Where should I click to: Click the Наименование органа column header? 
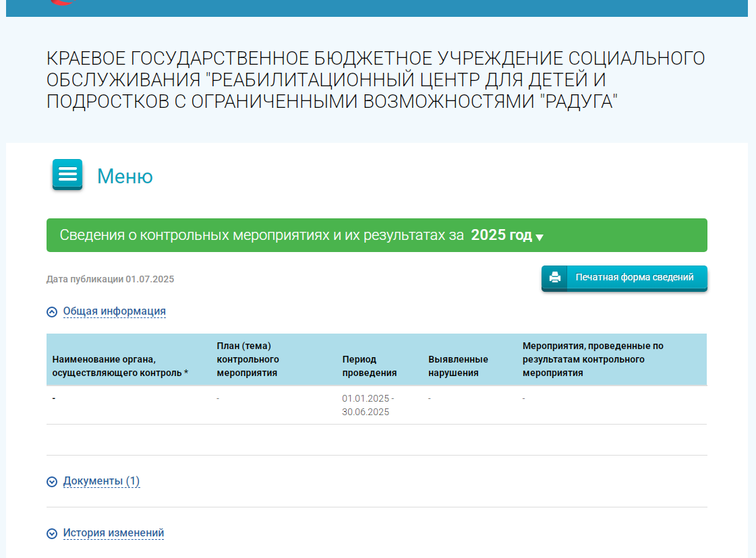coord(119,366)
